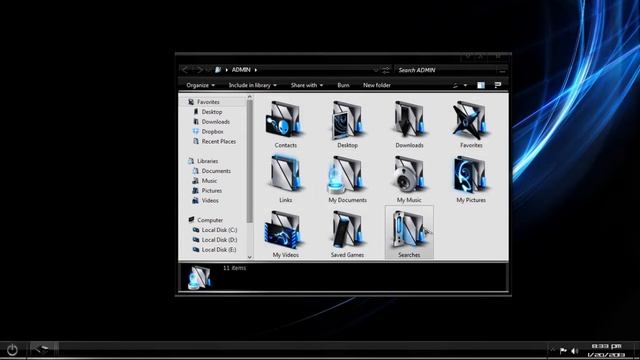Viewport: 640px width, 360px height.
Task: Select Downloads in navigation pane
Action: point(211,122)
